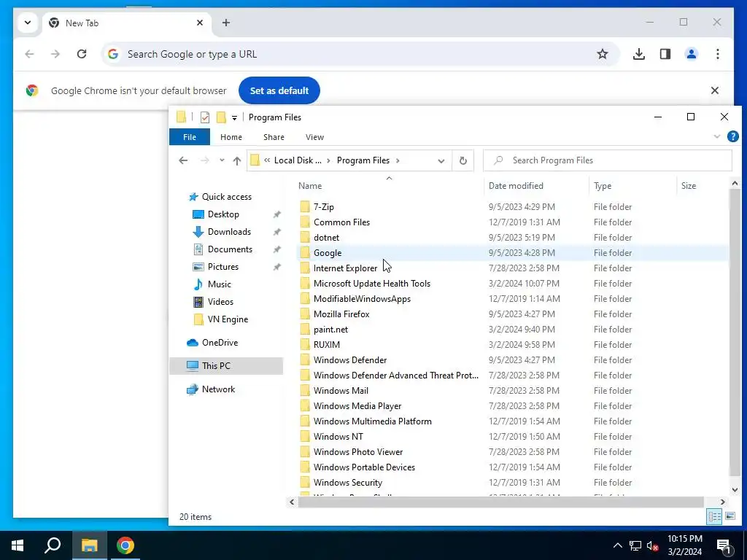Open a new Chrome tab with plus
The width and height of the screenshot is (747, 560).
pyautogui.click(x=226, y=23)
